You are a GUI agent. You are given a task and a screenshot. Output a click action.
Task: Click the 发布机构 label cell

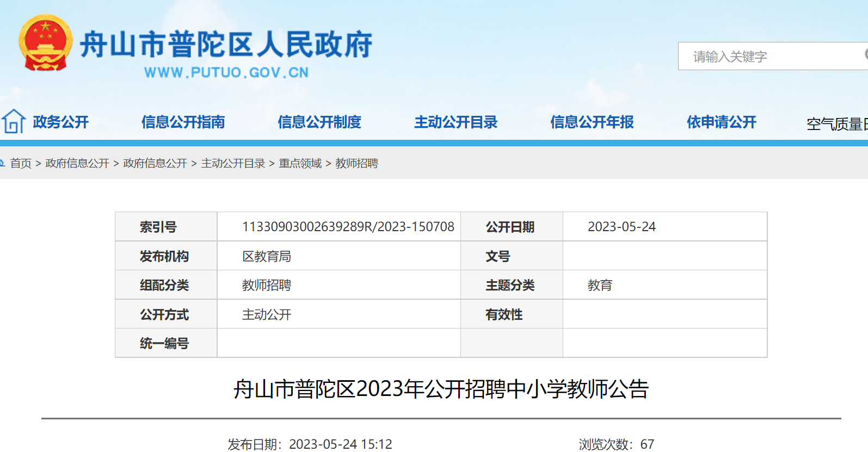click(x=166, y=256)
